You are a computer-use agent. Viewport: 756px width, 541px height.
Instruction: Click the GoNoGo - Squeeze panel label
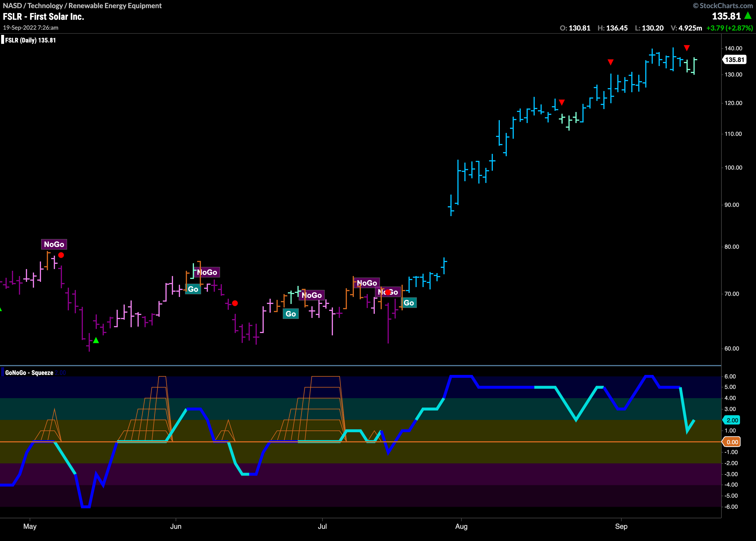29,373
